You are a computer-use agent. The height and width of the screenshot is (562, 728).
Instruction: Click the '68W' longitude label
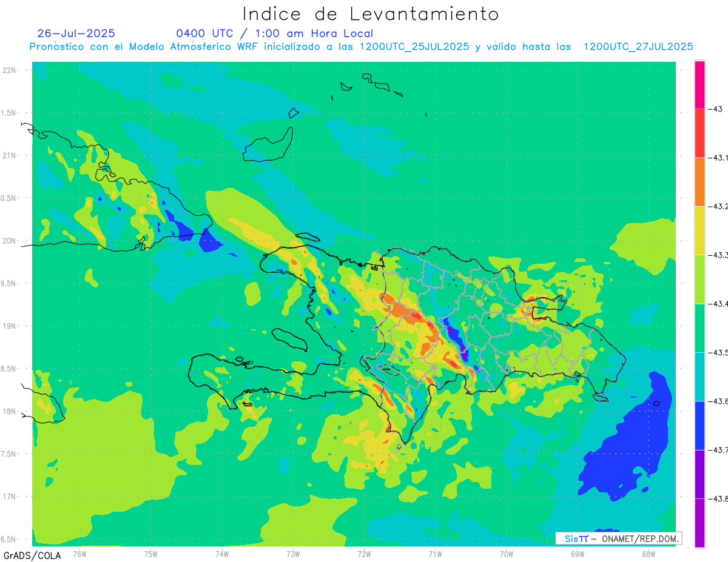pyautogui.click(x=649, y=554)
